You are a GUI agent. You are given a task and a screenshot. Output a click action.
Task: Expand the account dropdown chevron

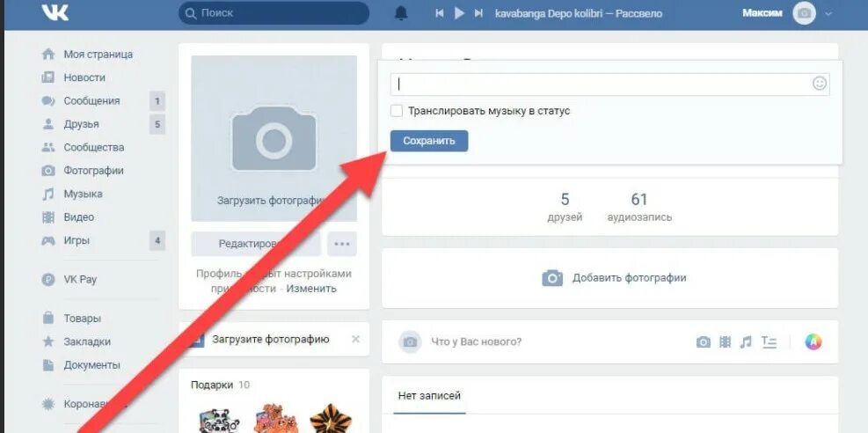[x=828, y=14]
